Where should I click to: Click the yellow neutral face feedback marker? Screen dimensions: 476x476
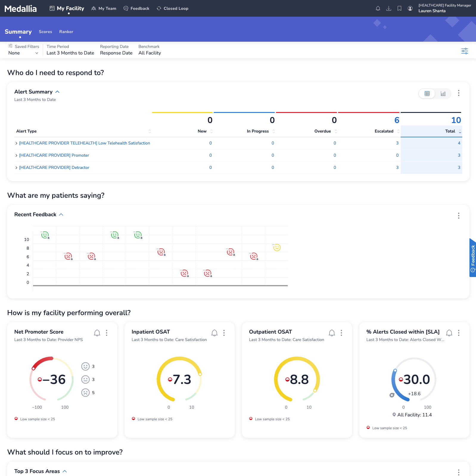click(277, 248)
